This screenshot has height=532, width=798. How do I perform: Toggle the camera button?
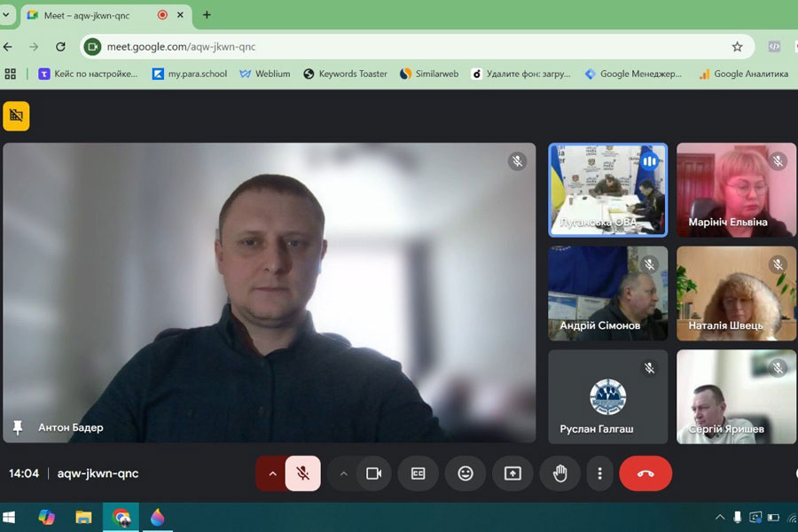(x=374, y=473)
